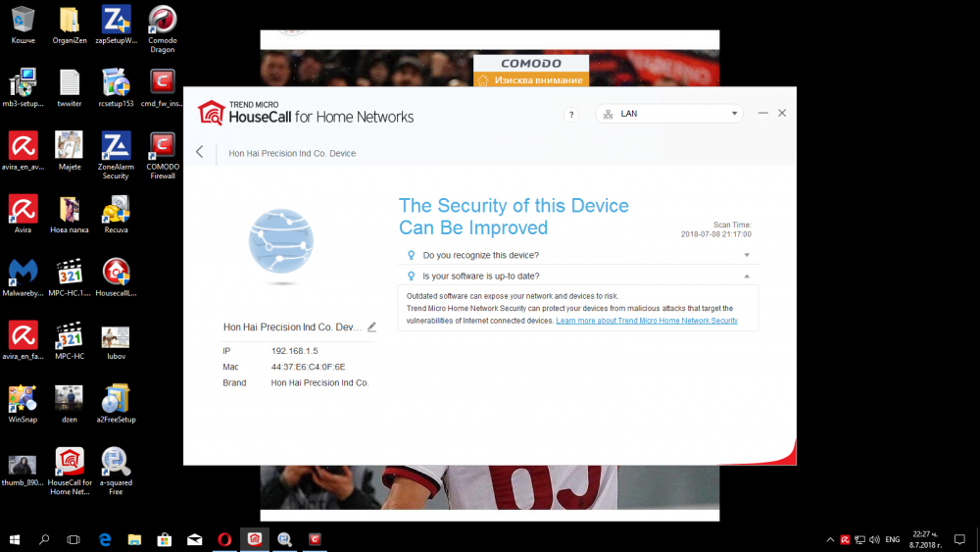Open the volume control in system tray
This screenshot has width=980, height=552.
(874, 539)
